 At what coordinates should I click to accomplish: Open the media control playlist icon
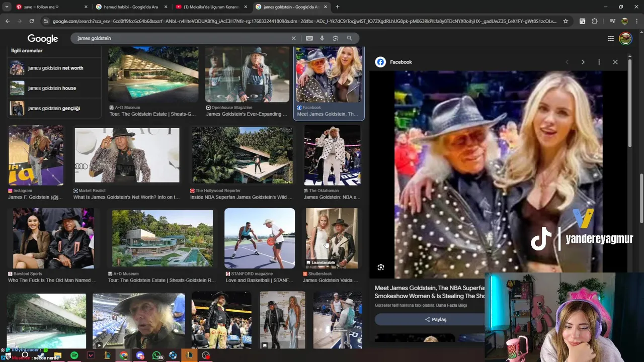[612, 21]
